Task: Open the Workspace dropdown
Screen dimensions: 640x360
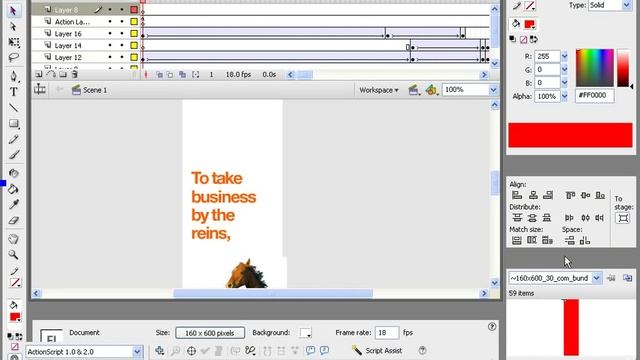Action: tap(378, 90)
